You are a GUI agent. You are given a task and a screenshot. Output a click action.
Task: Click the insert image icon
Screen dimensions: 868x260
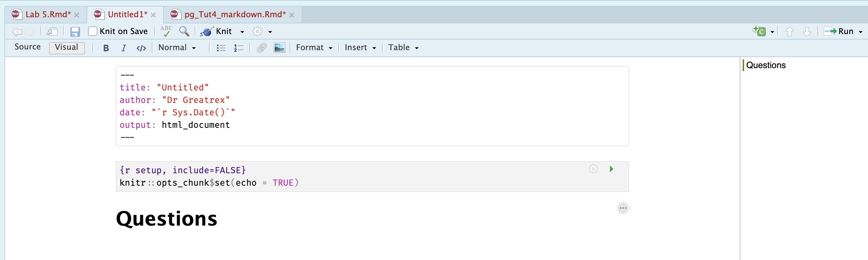tap(279, 48)
